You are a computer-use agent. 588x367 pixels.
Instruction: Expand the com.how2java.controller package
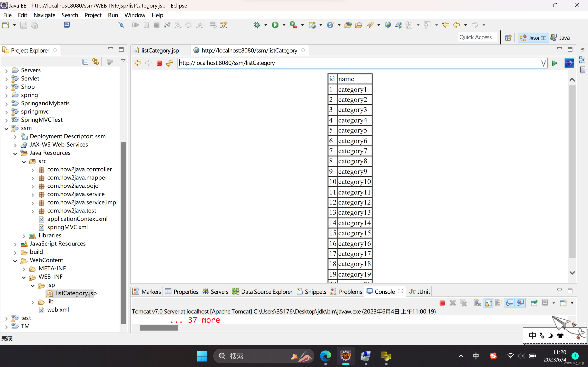[x=32, y=170]
